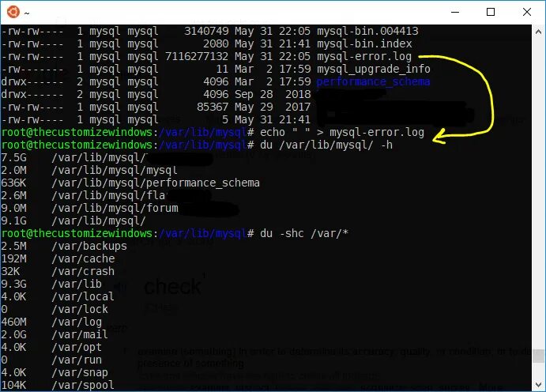Click the 7.5G size entry
Viewport: 546px width, 392px height.
[13, 157]
